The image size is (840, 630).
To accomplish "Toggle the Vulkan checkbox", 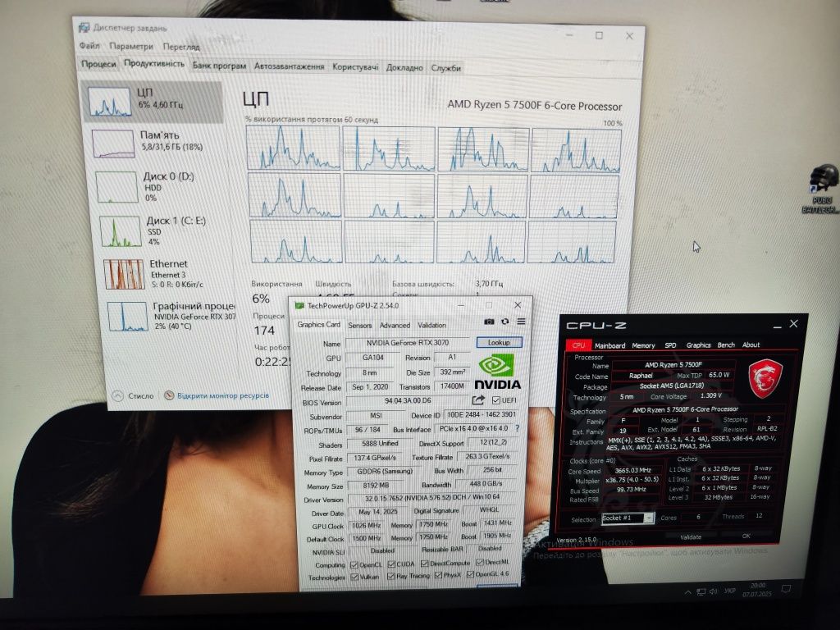I will point(354,577).
